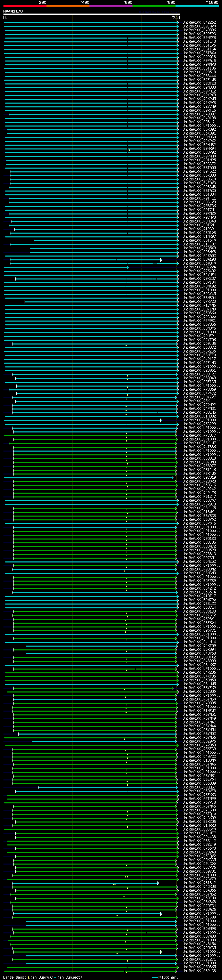The width and height of the screenshot is (222, 980).
Task: Select hit label UniRef100_Q58T36
Action: (x=199, y=206)
